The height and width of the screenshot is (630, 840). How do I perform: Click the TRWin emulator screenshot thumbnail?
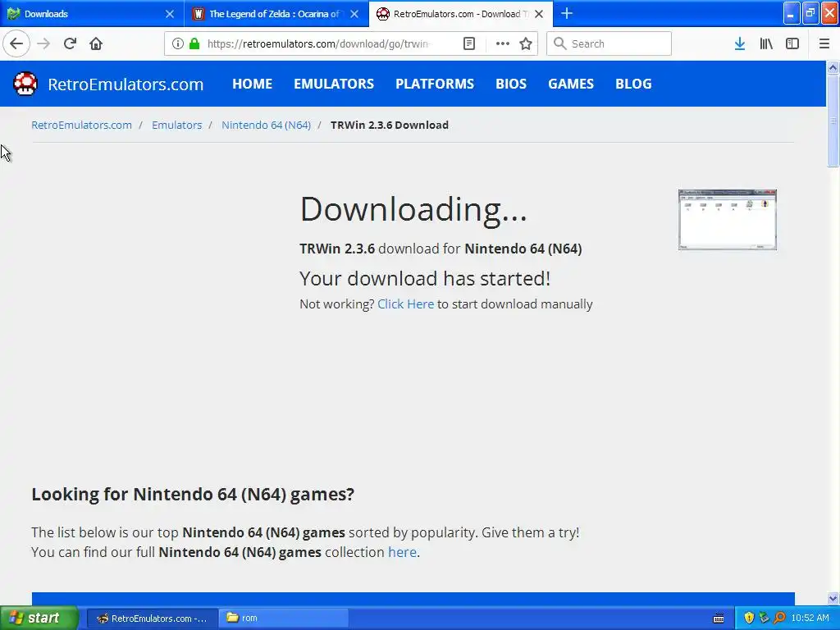click(x=728, y=220)
